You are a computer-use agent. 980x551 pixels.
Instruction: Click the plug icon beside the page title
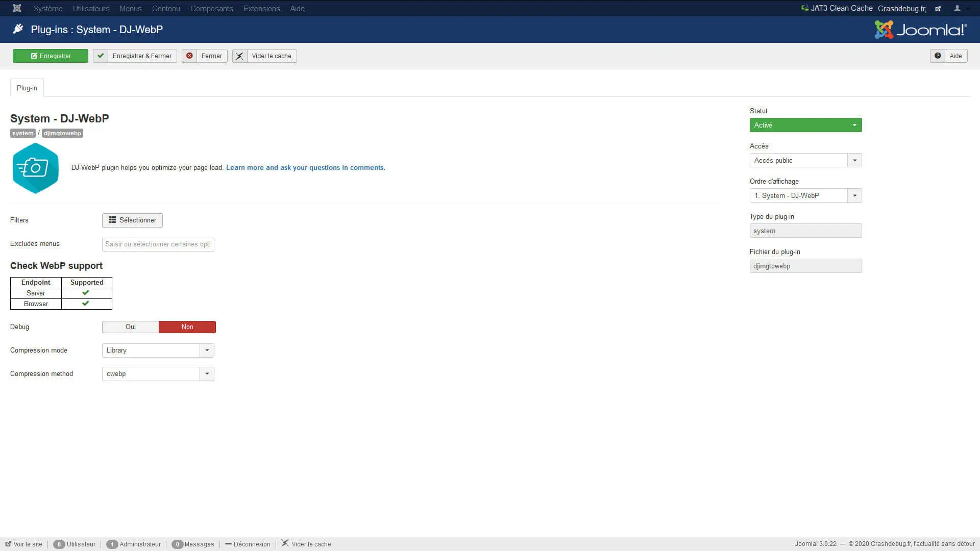[18, 29]
